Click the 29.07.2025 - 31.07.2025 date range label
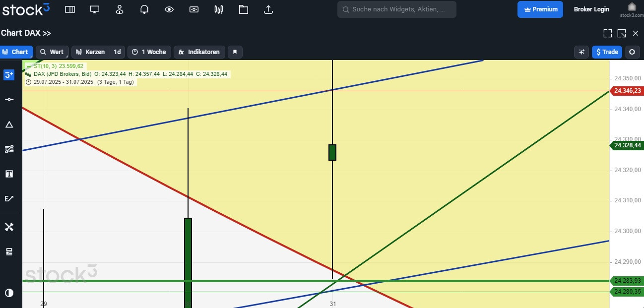 point(64,82)
